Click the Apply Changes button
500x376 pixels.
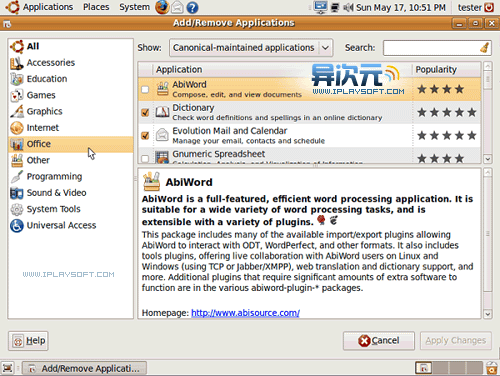click(x=456, y=341)
